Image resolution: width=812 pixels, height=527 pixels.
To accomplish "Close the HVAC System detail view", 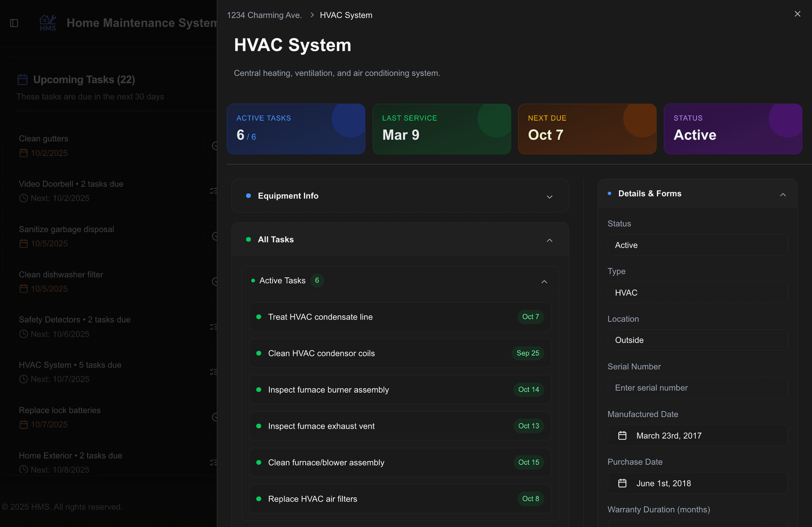I will click(797, 14).
